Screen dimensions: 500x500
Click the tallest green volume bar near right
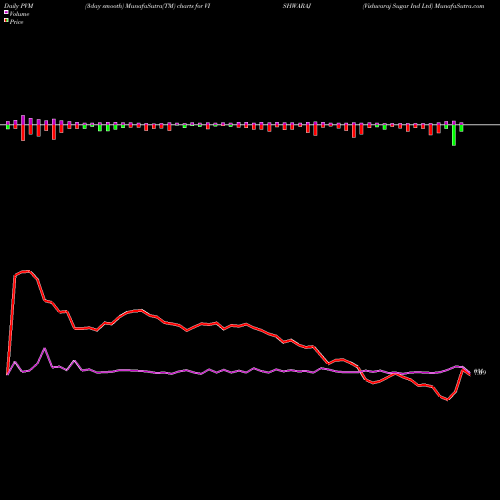click(454, 135)
